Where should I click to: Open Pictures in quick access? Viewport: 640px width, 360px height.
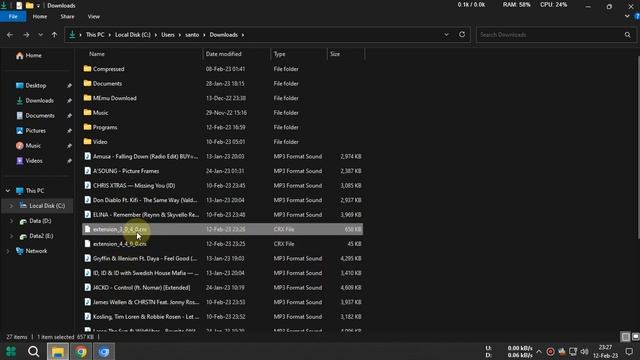[36, 131]
